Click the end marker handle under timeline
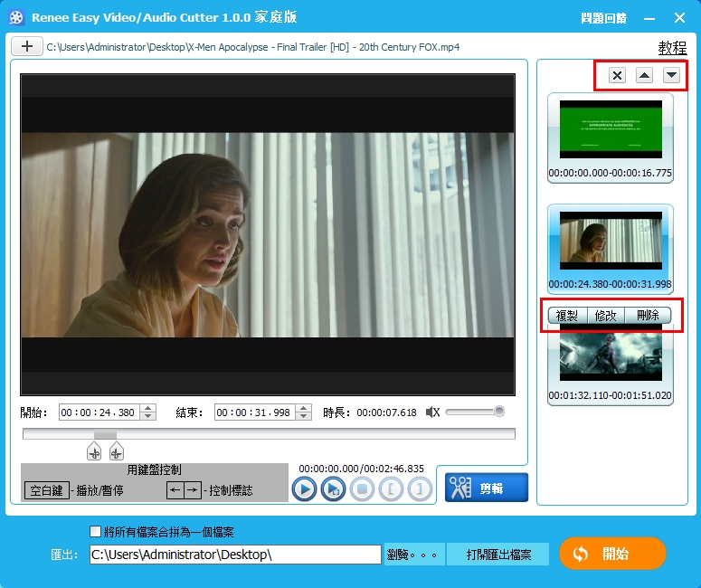 click(117, 450)
